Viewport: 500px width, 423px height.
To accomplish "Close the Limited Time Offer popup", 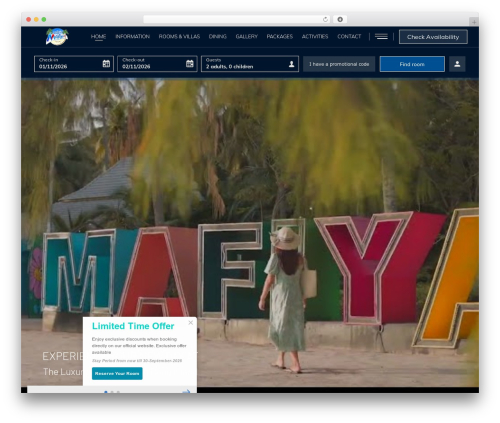I will (190, 322).
